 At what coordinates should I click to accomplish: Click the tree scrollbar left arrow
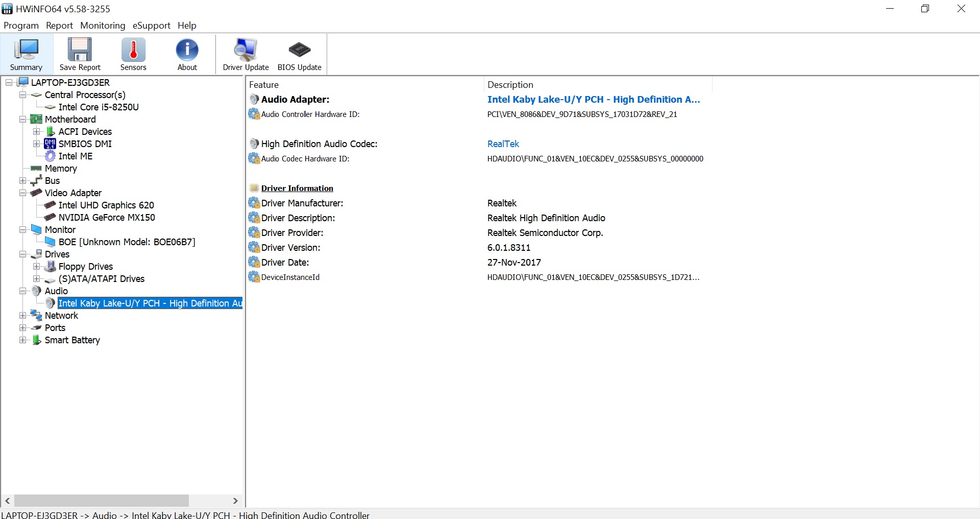click(x=8, y=501)
